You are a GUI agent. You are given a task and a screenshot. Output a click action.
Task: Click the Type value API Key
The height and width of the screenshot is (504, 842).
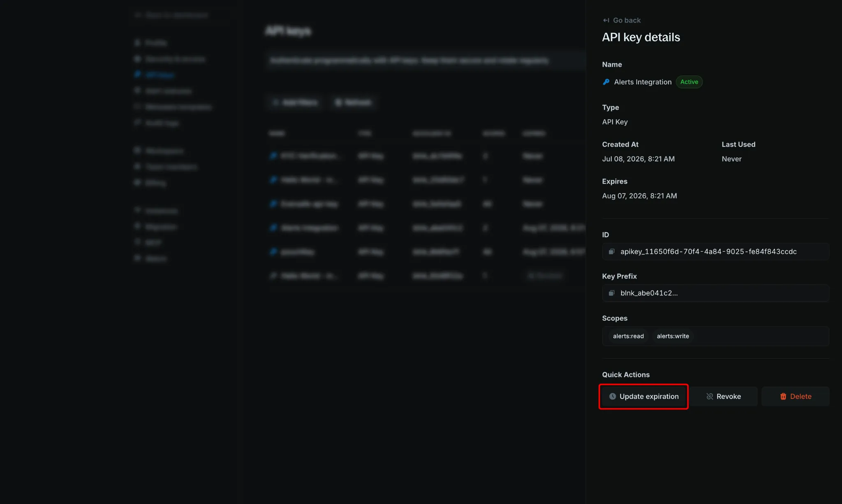click(615, 122)
